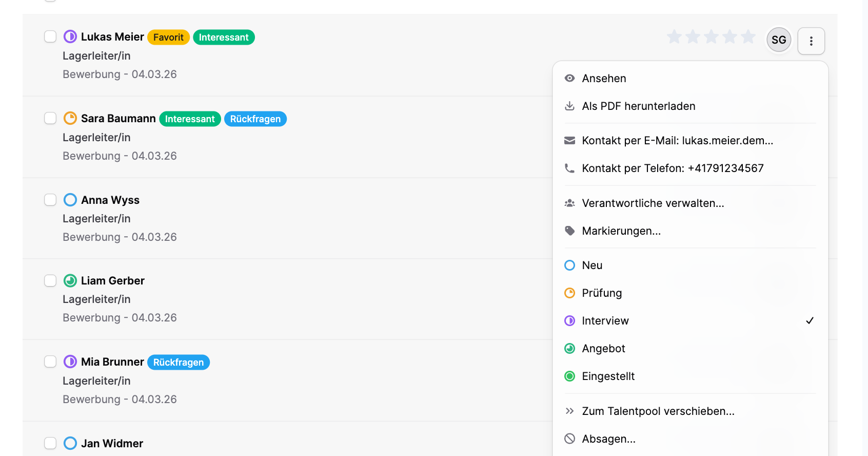Open Anna Wyss's status circle dropdown

[70, 200]
